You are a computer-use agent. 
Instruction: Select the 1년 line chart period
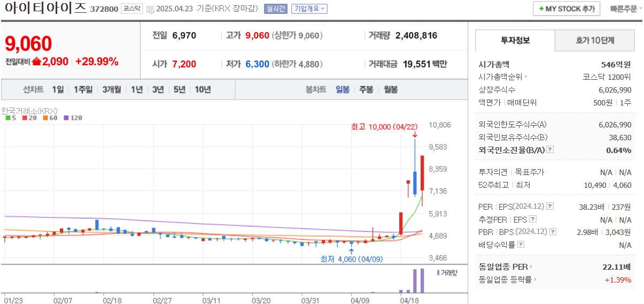tap(137, 89)
